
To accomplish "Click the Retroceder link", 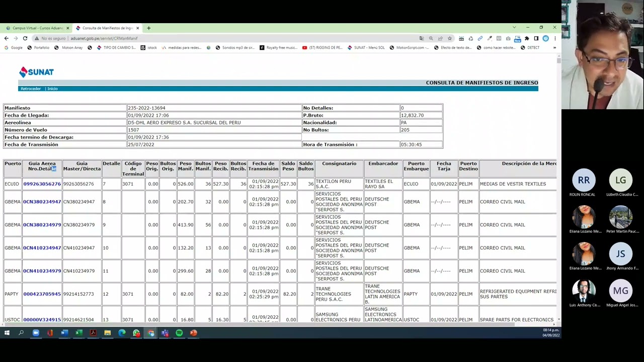I will point(31,88).
